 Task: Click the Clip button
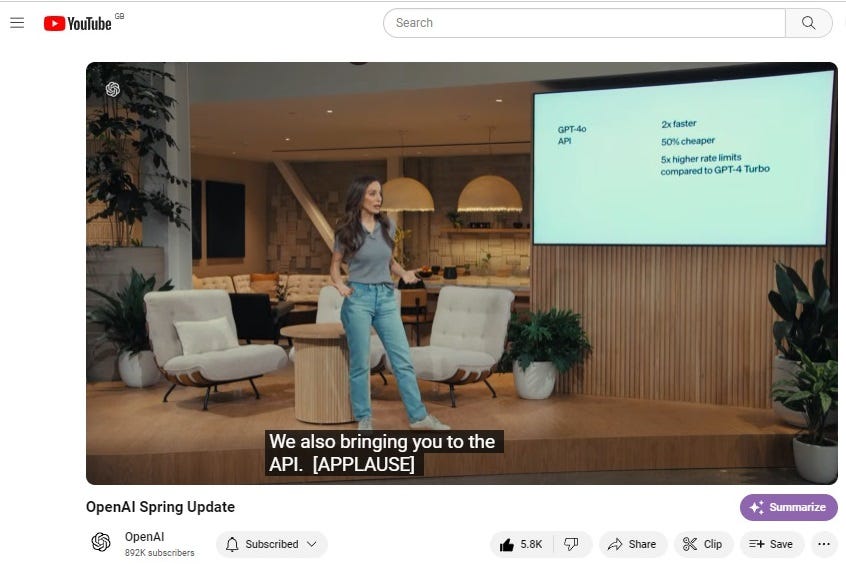704,544
